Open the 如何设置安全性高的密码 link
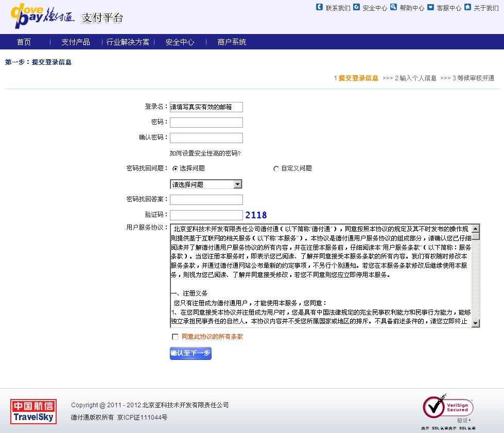Screen dimensions: 504x433 point(205,153)
